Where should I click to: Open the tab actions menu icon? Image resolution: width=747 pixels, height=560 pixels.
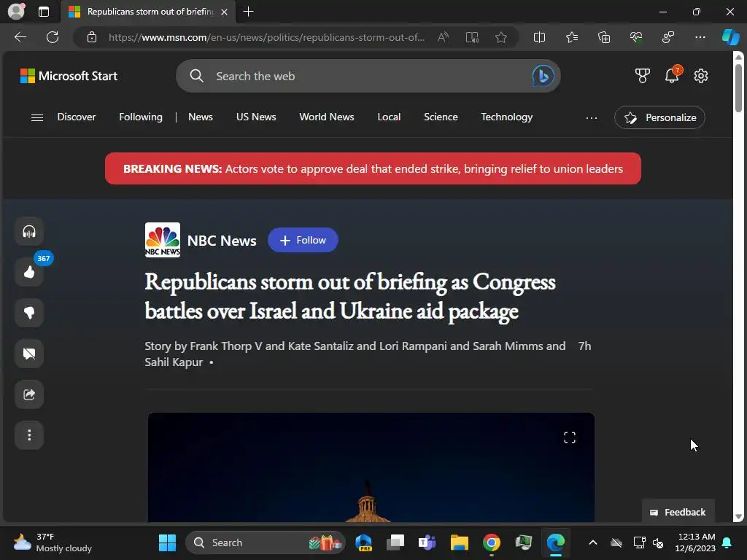pyautogui.click(x=44, y=12)
